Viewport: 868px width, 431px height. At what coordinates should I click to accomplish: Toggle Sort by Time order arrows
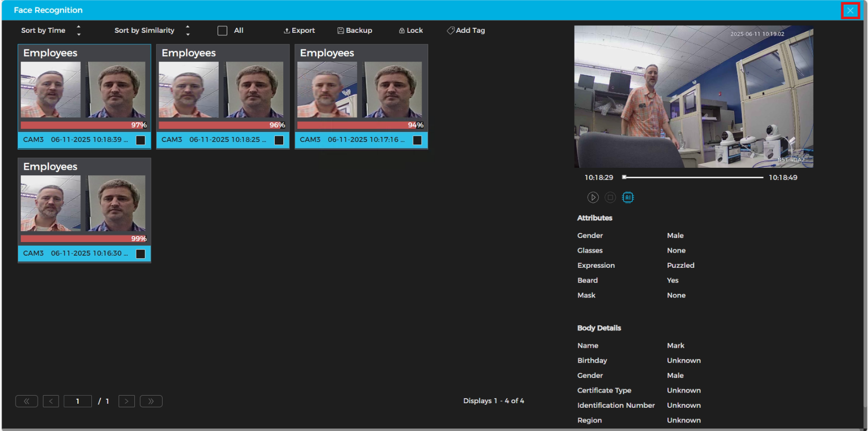79,31
